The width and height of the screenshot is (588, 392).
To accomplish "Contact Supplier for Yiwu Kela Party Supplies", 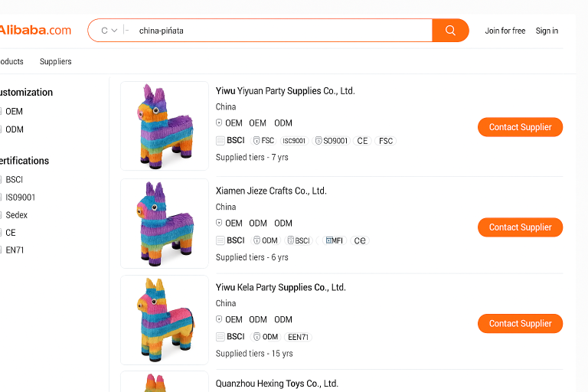I will click(x=520, y=323).
